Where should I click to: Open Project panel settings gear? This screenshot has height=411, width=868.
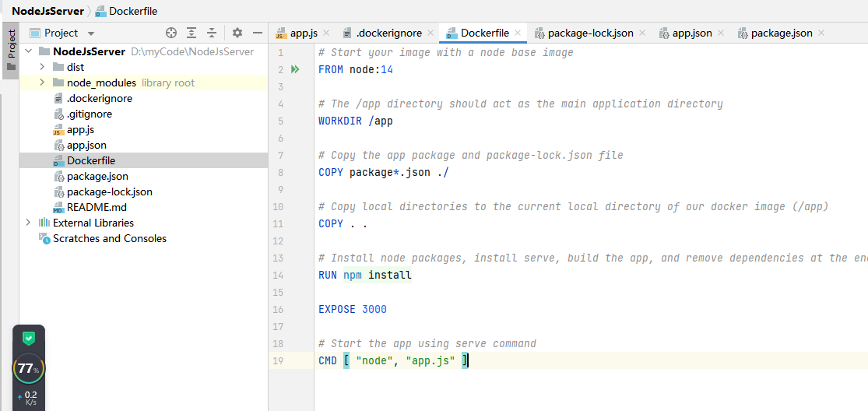[237, 33]
